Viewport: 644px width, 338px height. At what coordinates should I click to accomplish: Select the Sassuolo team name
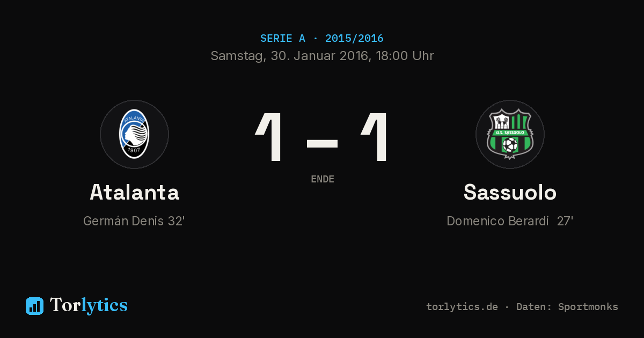point(510,192)
